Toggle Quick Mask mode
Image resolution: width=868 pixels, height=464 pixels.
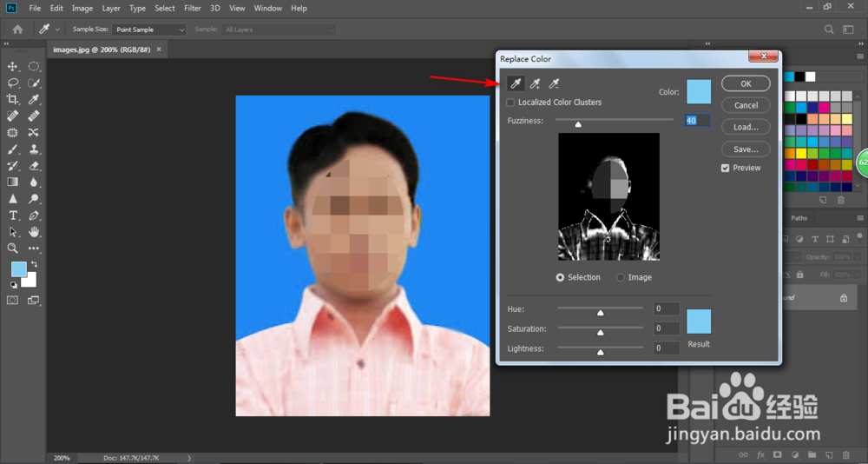[x=12, y=300]
